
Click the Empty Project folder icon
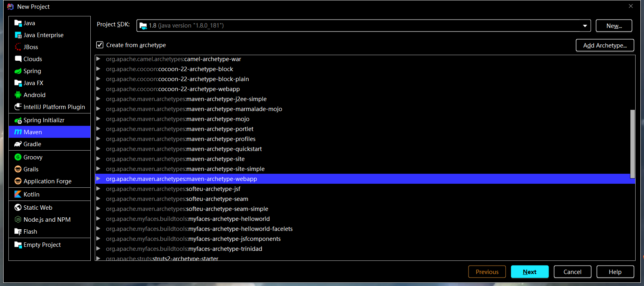(18, 245)
